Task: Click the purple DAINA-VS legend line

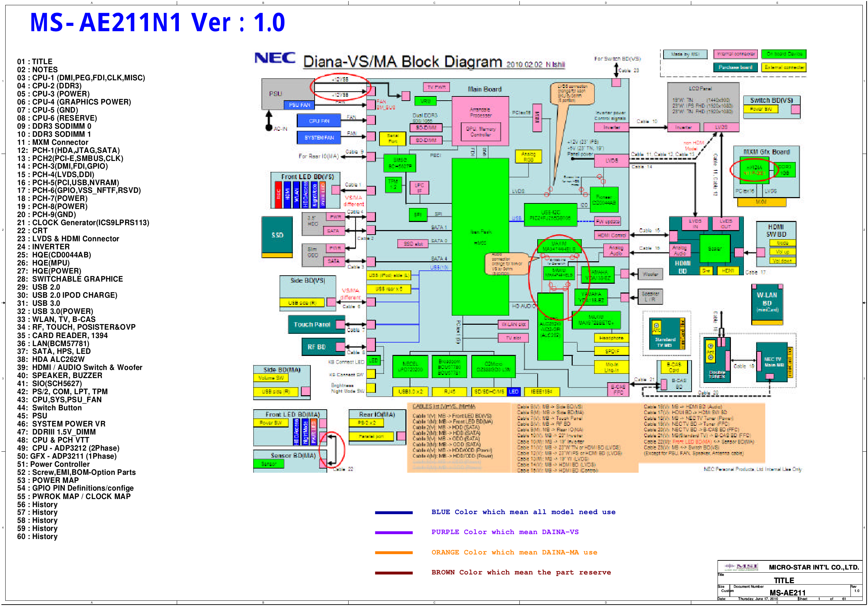Action: (x=393, y=533)
